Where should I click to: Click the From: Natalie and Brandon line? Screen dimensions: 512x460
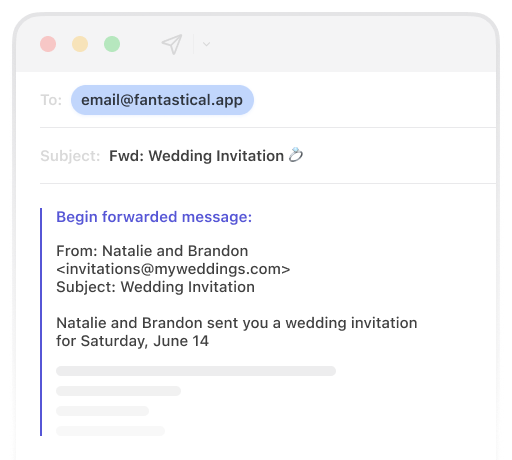click(152, 251)
